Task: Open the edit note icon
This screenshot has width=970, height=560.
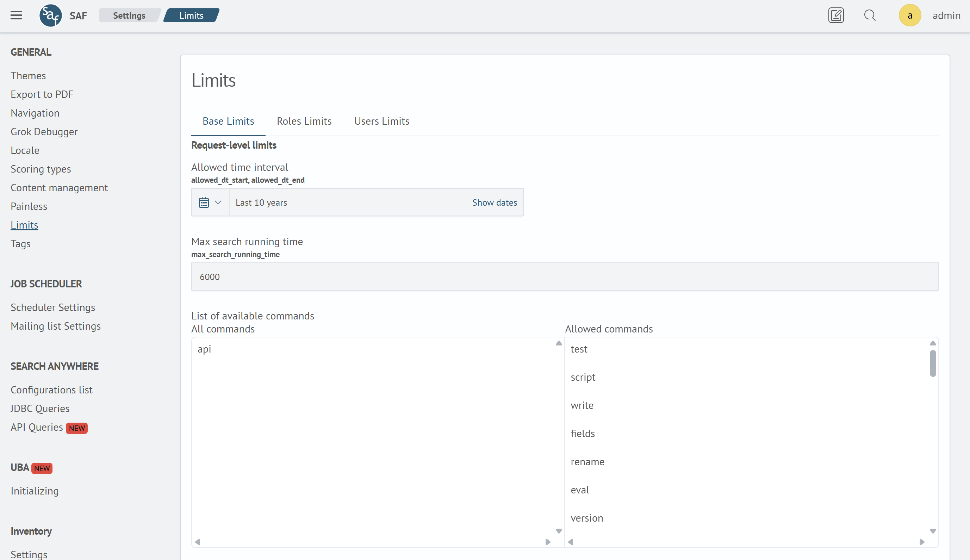Action: (x=836, y=15)
